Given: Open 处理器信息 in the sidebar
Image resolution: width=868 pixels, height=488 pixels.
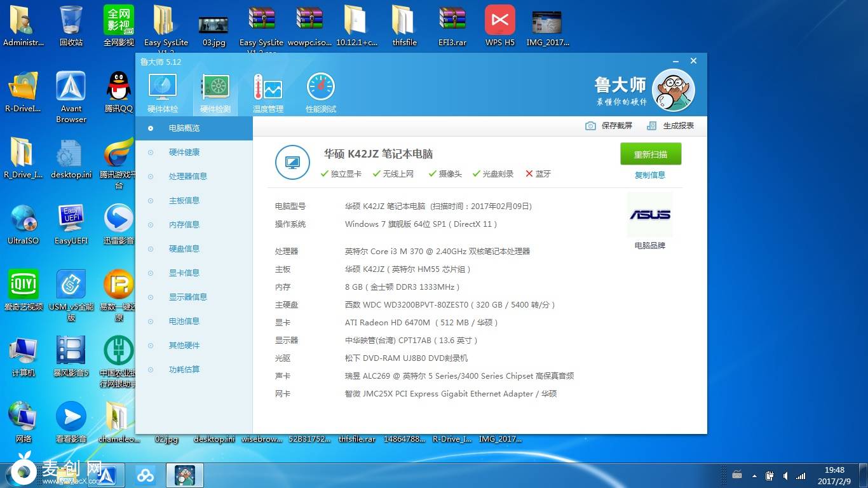Looking at the screenshot, I should [x=187, y=177].
